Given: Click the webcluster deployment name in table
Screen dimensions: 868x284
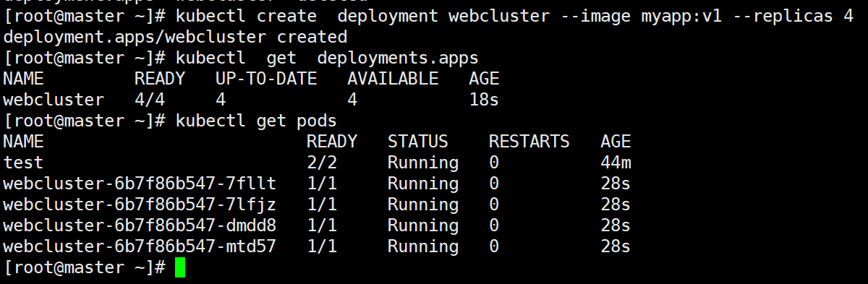Looking at the screenshot, I should [x=54, y=100].
